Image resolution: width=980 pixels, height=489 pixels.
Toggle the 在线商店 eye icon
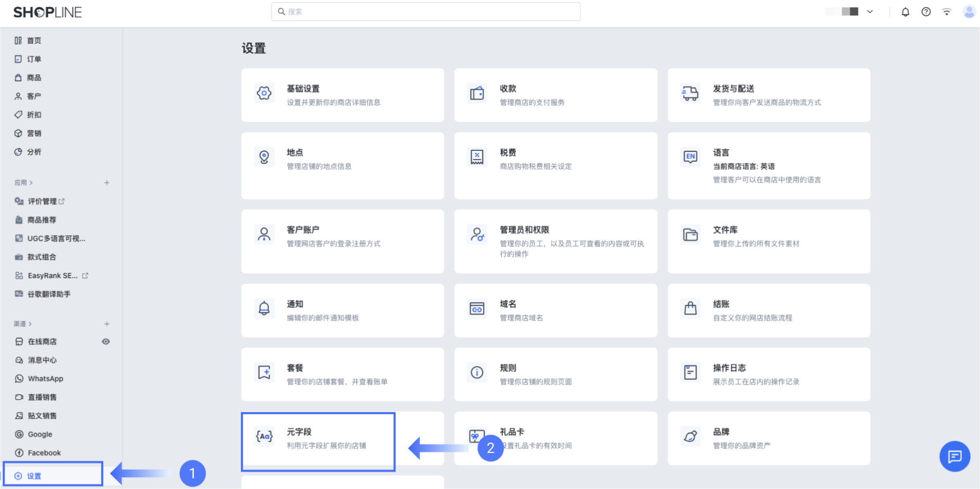point(106,341)
